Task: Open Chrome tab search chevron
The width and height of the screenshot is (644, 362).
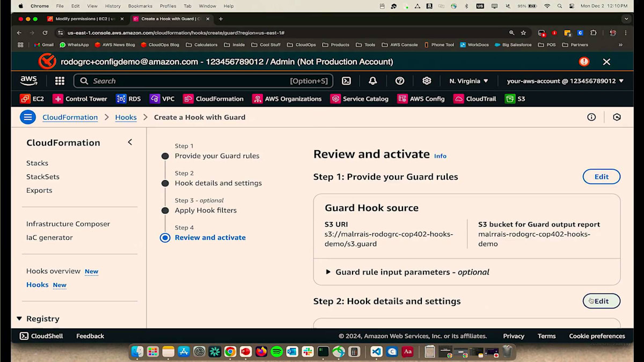Action: click(626, 19)
